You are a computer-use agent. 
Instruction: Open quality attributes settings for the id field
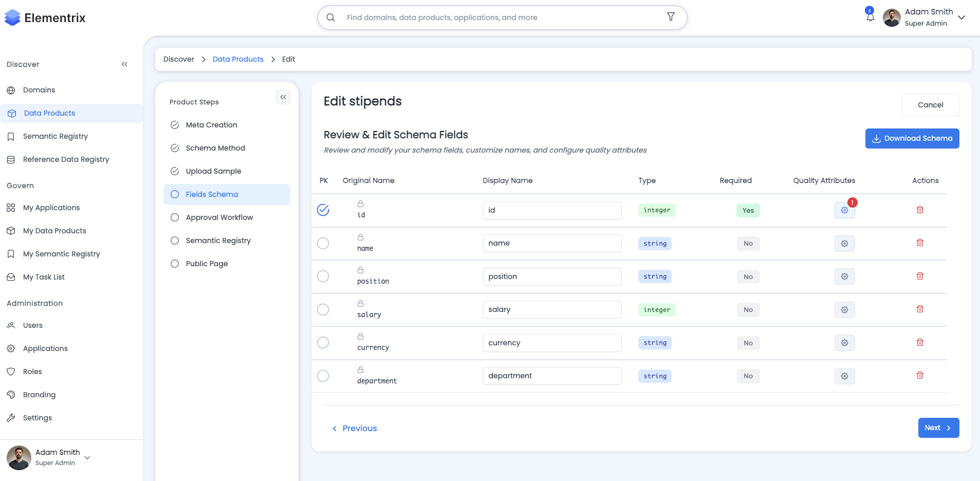[844, 210]
